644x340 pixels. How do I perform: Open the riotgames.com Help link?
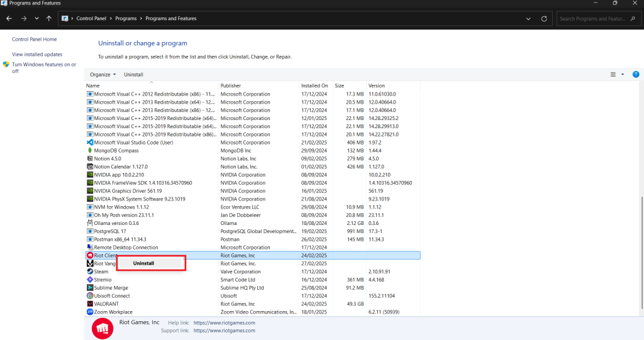(x=225, y=323)
